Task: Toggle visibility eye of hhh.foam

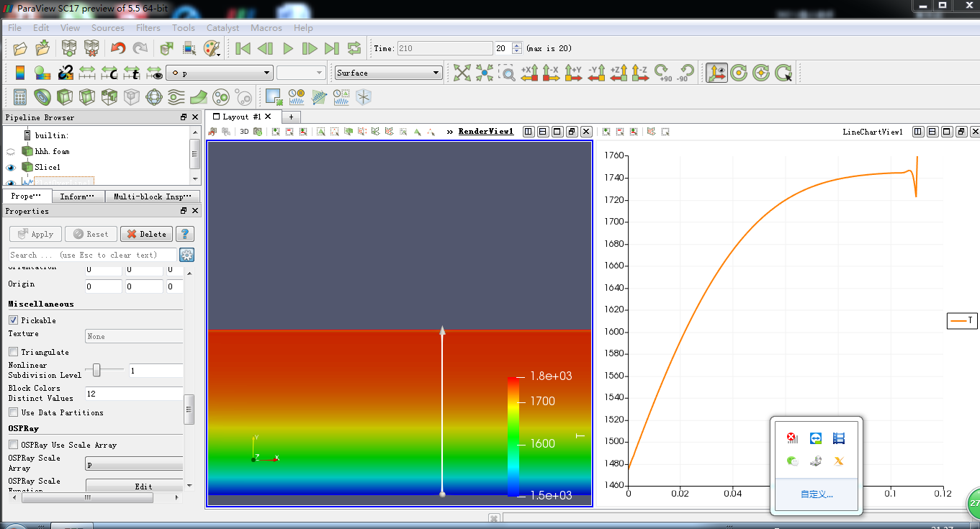Action: tap(11, 152)
